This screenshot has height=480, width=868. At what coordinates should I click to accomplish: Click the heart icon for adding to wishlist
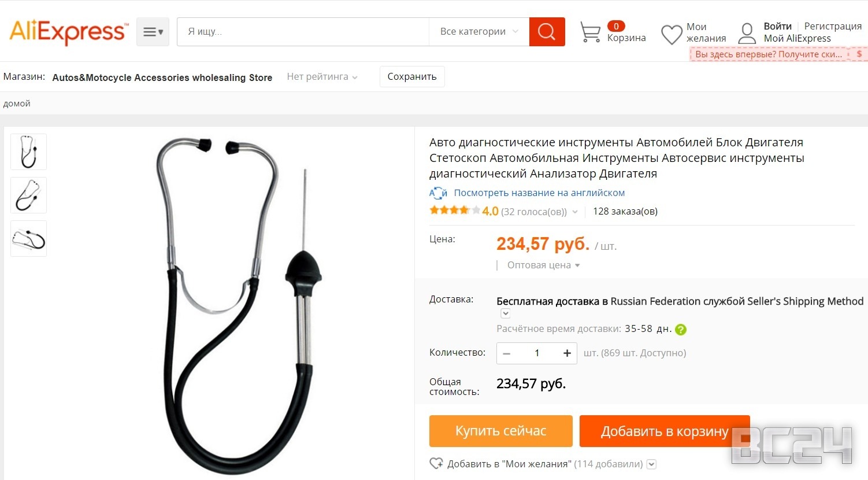click(436, 464)
